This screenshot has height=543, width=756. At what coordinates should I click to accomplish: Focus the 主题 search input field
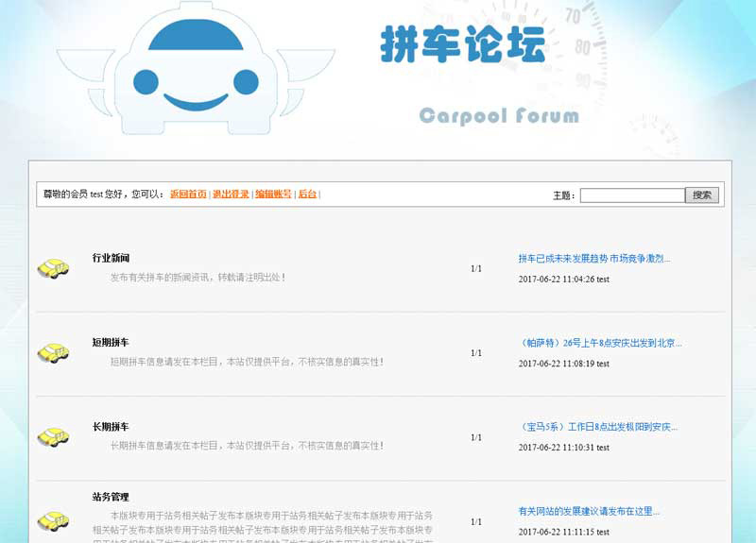coord(631,195)
